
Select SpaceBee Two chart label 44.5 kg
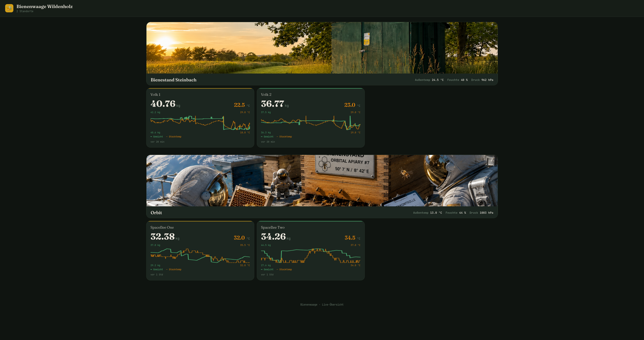[x=266, y=245]
